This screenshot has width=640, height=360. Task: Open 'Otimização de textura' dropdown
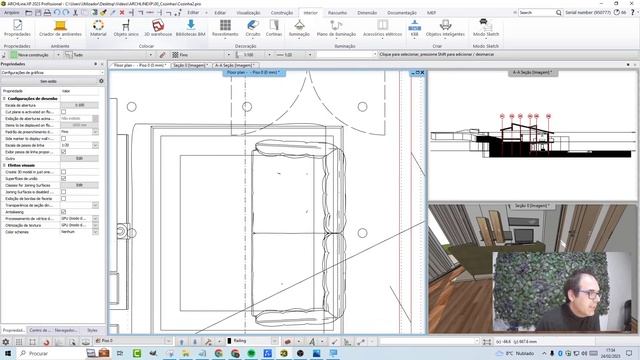[96, 225]
